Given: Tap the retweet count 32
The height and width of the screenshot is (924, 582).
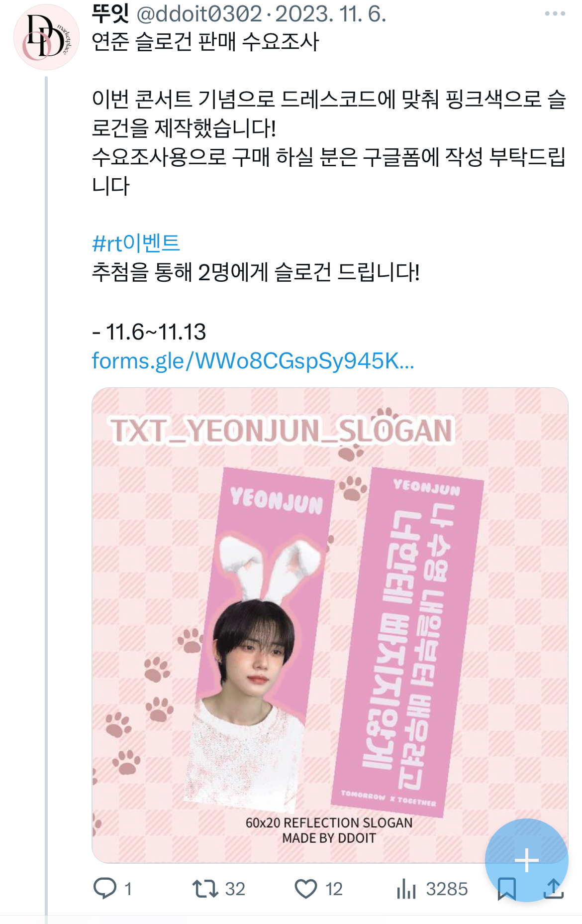Looking at the screenshot, I should (x=235, y=889).
